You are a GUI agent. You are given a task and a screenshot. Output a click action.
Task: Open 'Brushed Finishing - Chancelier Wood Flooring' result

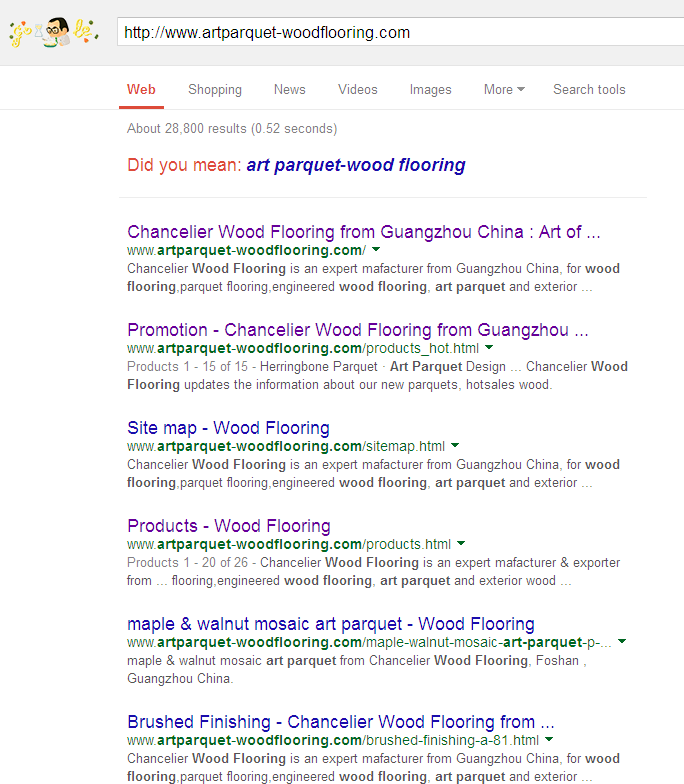tap(341, 722)
